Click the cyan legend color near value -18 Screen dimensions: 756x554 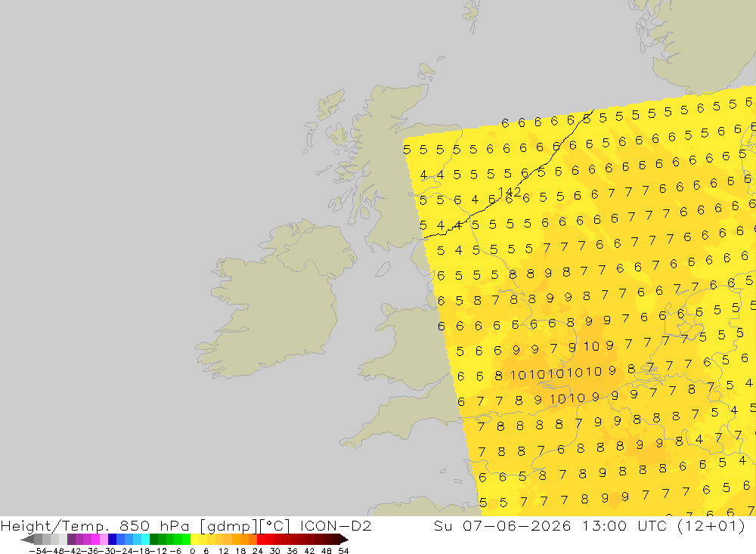click(x=145, y=539)
